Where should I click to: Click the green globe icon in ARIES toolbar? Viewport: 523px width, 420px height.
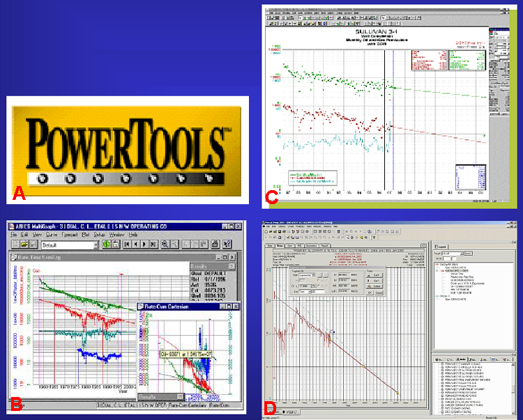106,244
